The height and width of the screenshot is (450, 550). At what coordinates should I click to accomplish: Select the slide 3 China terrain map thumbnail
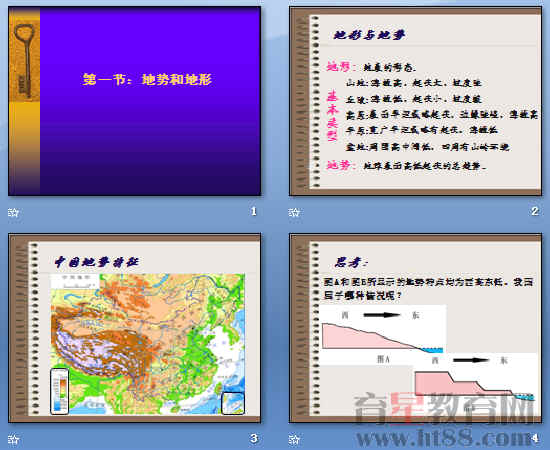coord(135,328)
